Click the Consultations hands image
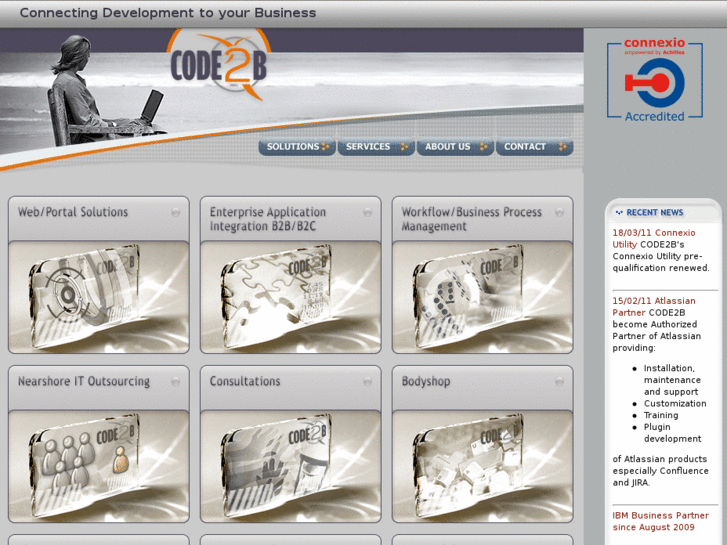Screen dimensions: 727x545 click(x=291, y=466)
